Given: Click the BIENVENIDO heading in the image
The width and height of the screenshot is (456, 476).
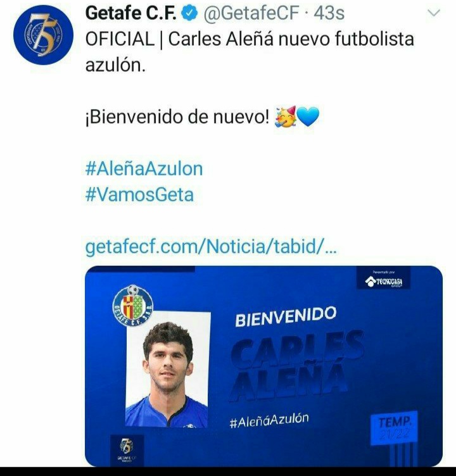Looking at the screenshot, I should point(286,316).
